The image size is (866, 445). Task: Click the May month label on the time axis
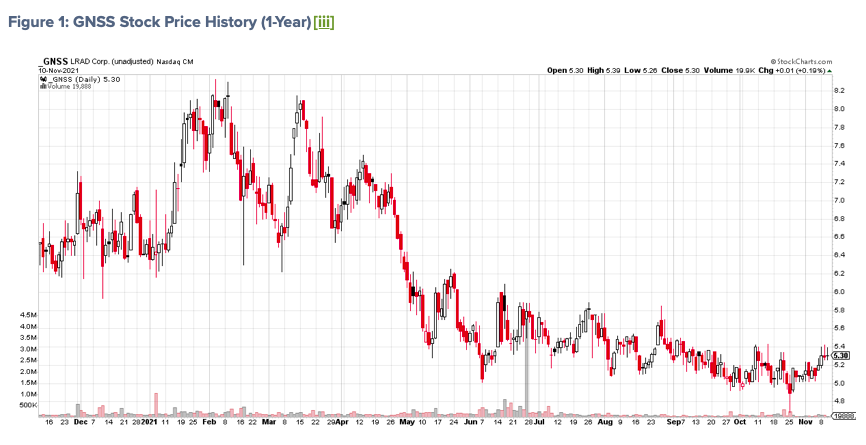(407, 422)
